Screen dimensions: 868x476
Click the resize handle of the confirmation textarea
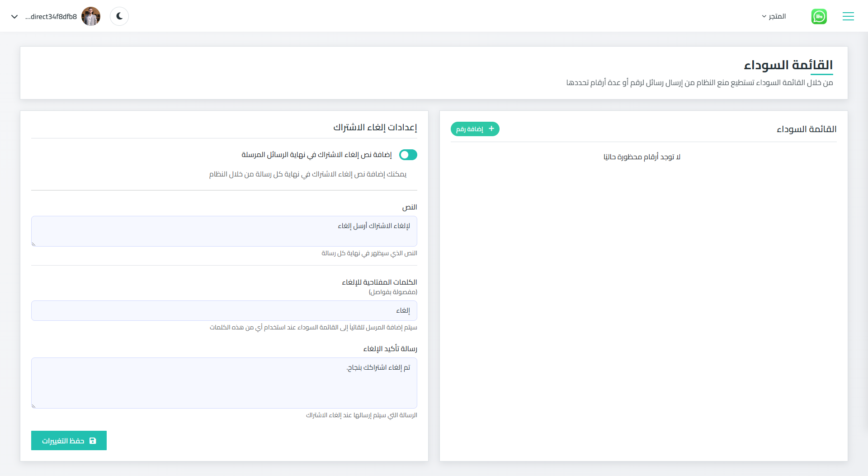tap(33, 406)
